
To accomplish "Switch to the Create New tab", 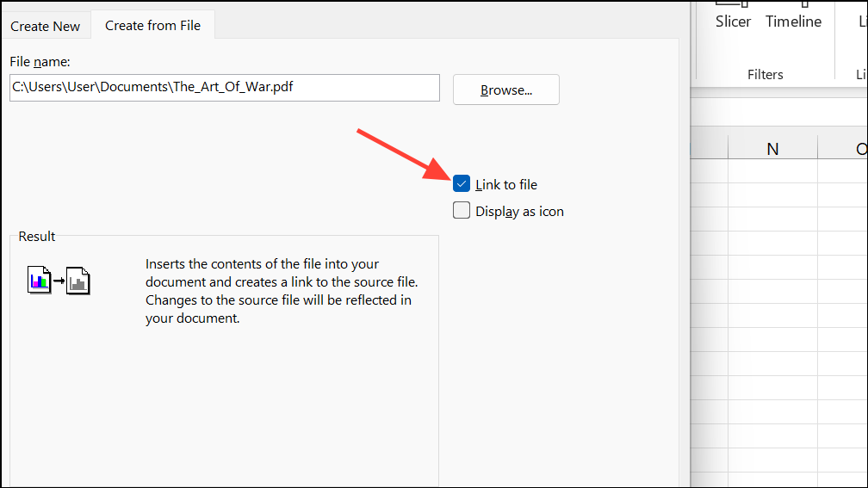I will tap(45, 26).
